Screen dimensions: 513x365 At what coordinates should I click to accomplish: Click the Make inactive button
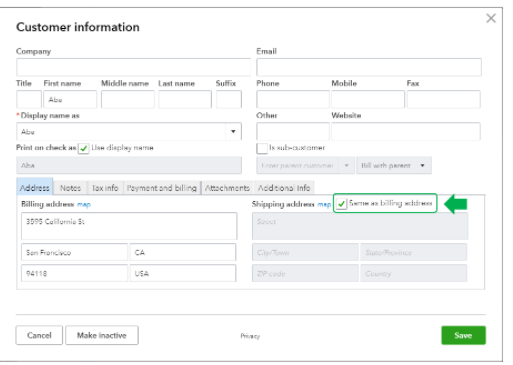[x=102, y=335]
